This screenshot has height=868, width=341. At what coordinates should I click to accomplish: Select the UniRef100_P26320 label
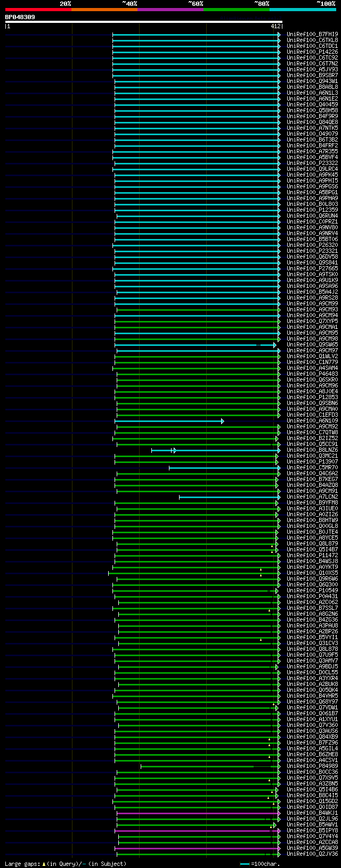(x=312, y=245)
